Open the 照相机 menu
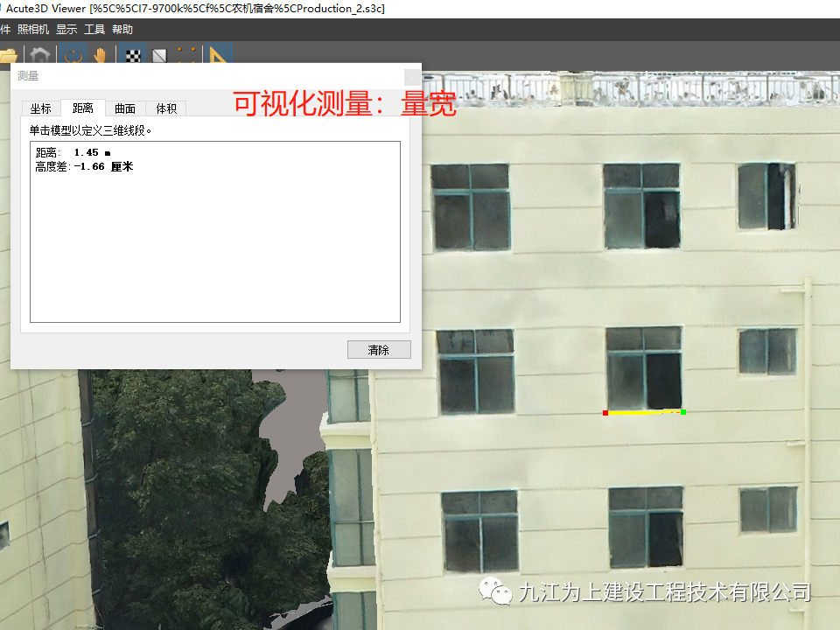 click(34, 30)
